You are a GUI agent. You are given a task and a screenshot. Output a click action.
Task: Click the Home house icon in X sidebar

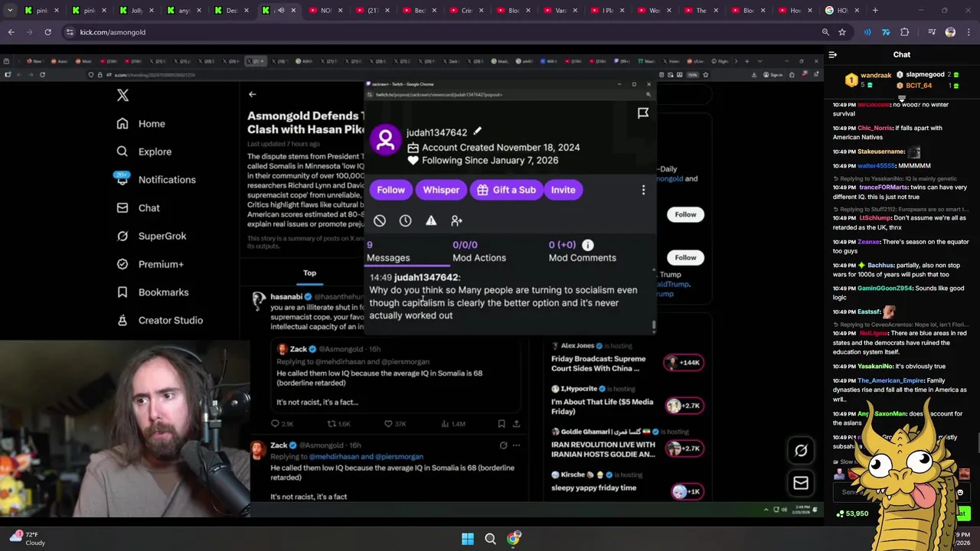pyautogui.click(x=122, y=123)
